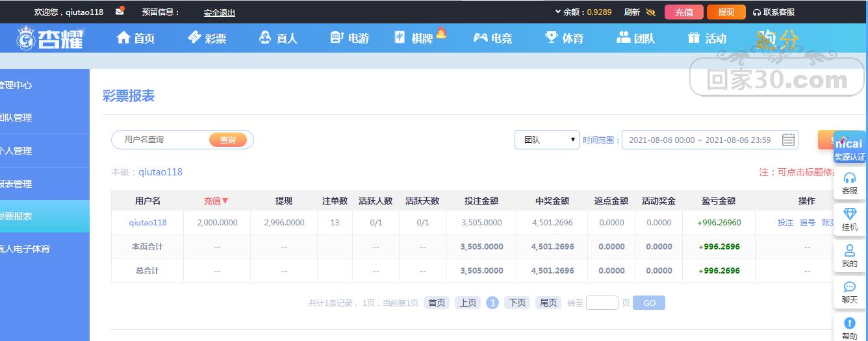The height and width of the screenshot is (341, 868).
Task: Select 报表管理 in the sidebar
Action: (x=45, y=184)
